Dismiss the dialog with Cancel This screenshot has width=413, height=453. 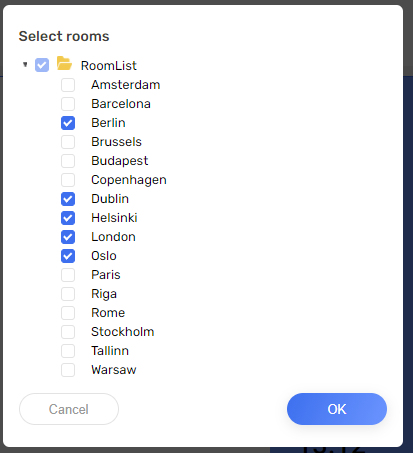[69, 409]
